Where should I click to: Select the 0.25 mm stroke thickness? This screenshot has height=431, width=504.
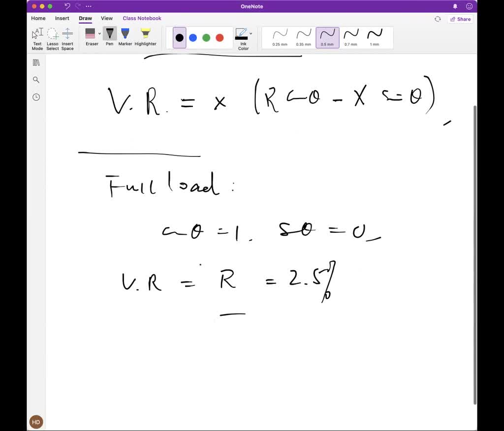279,37
